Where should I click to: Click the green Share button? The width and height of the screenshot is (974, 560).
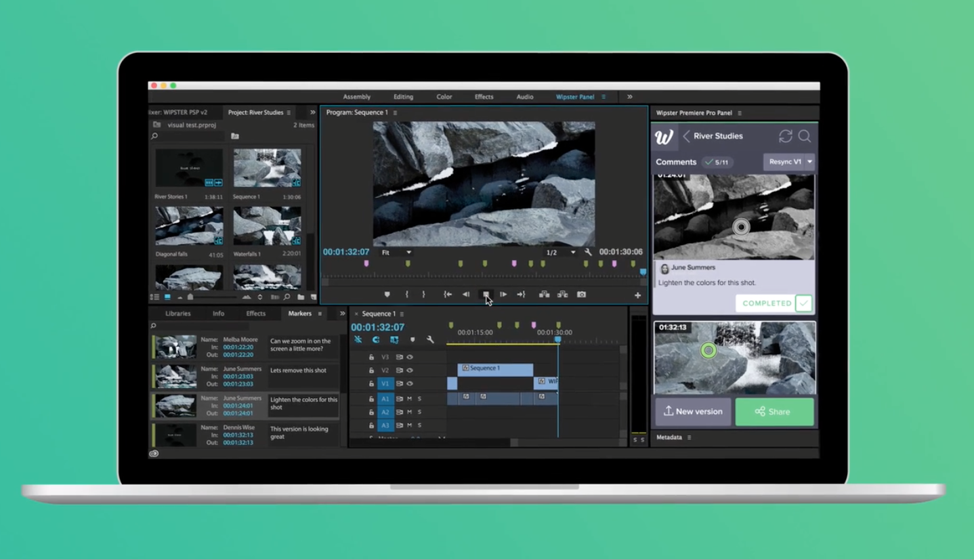pos(774,412)
